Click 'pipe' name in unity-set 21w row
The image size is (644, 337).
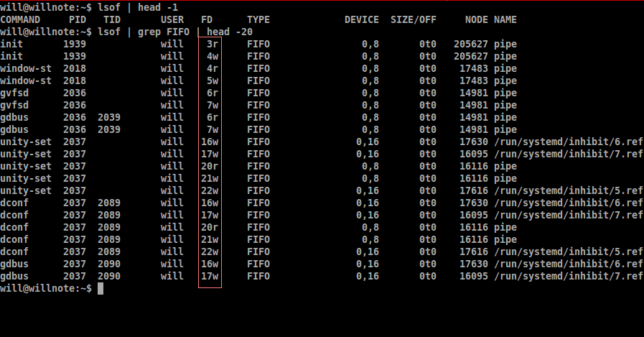[505, 178]
